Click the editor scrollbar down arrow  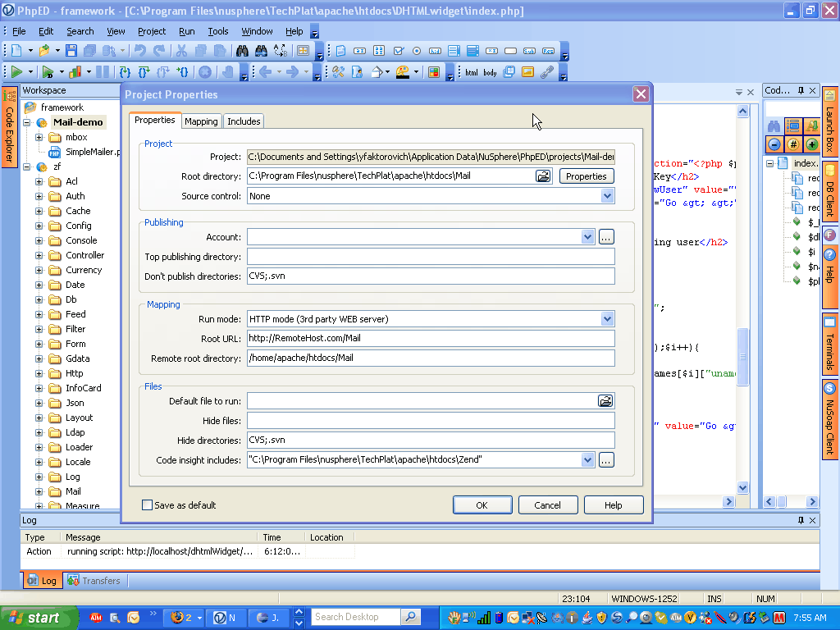(742, 487)
